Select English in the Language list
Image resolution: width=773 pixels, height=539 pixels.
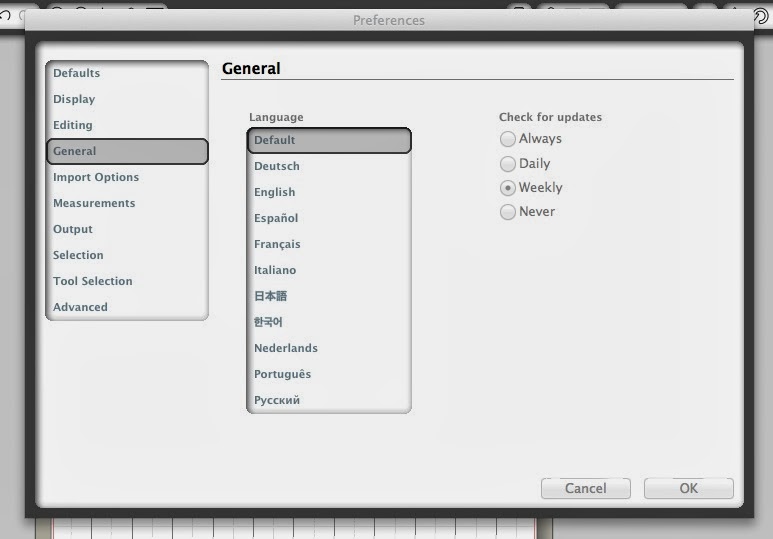(x=329, y=192)
